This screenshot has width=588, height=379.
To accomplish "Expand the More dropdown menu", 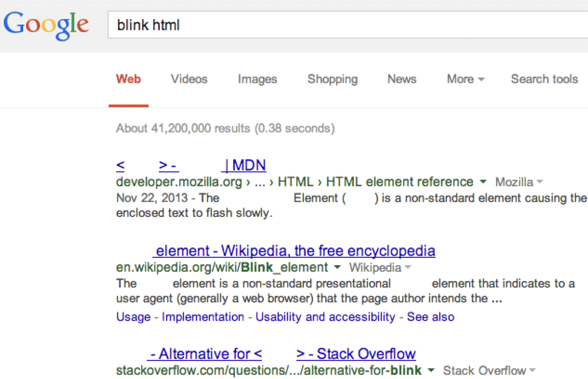I will (465, 79).
